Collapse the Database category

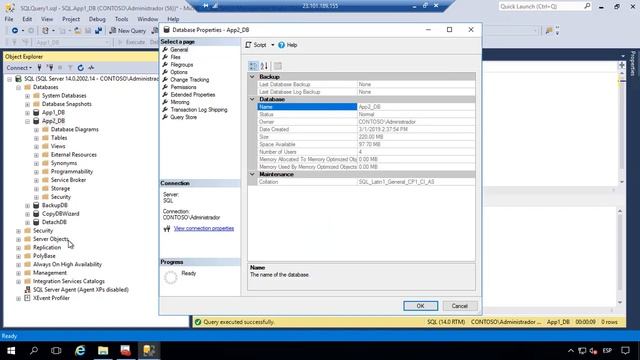pyautogui.click(x=252, y=99)
